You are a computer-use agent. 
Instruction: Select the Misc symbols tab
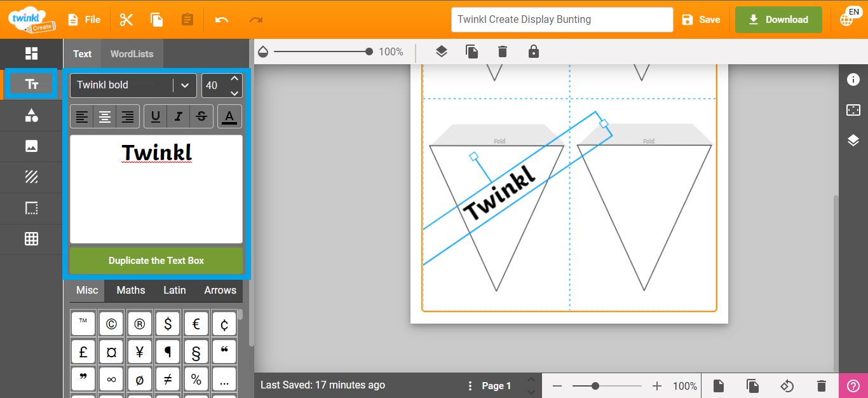click(88, 290)
